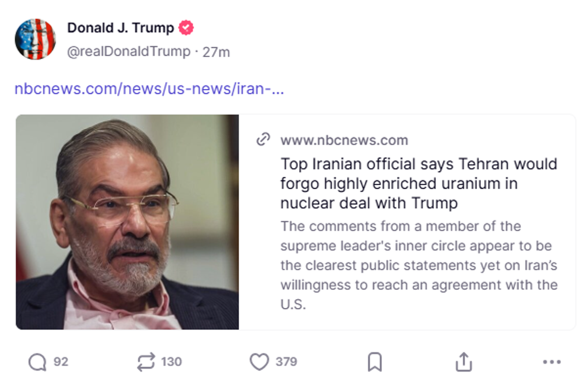
Task: Like the post with the heart icon
Action: [259, 362]
